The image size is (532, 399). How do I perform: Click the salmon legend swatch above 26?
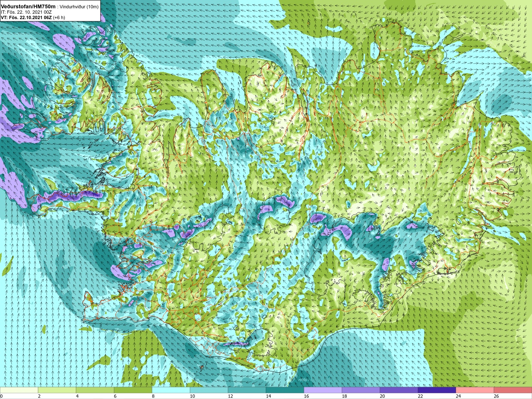tap(513, 390)
